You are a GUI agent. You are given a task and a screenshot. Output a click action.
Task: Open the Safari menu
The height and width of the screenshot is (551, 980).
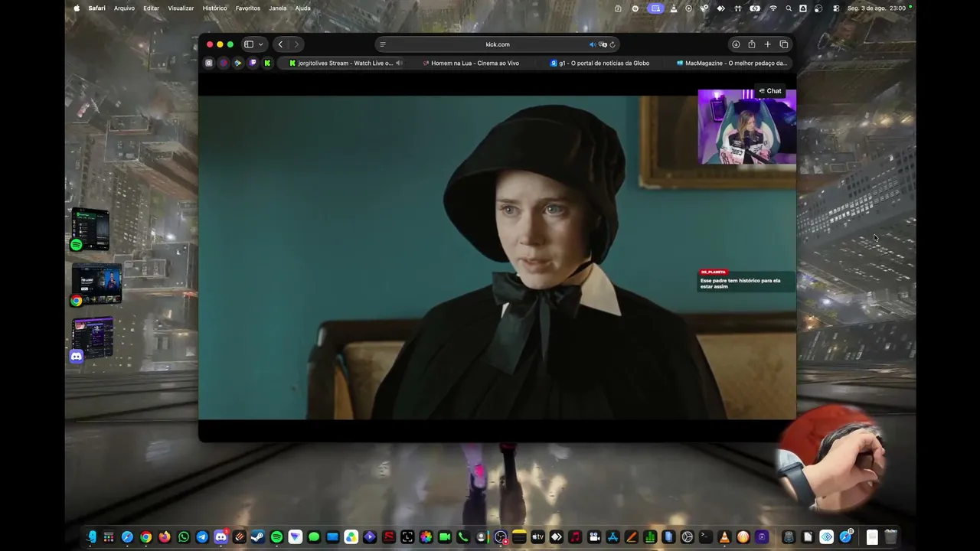(96, 8)
